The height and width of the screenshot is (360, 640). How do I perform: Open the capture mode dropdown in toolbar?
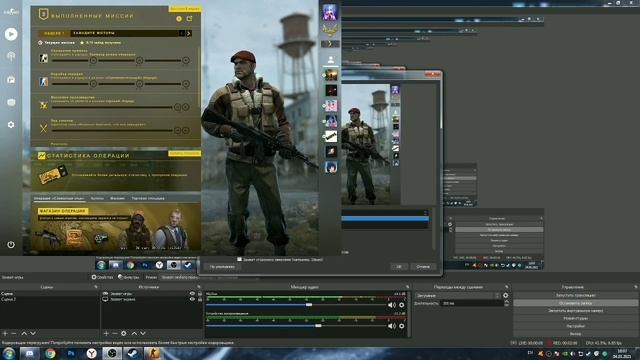pyautogui.click(x=211, y=277)
